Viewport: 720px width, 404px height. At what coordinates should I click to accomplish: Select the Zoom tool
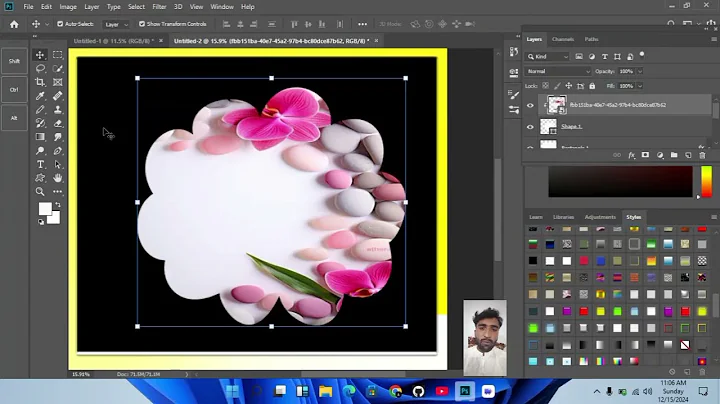coord(40,191)
